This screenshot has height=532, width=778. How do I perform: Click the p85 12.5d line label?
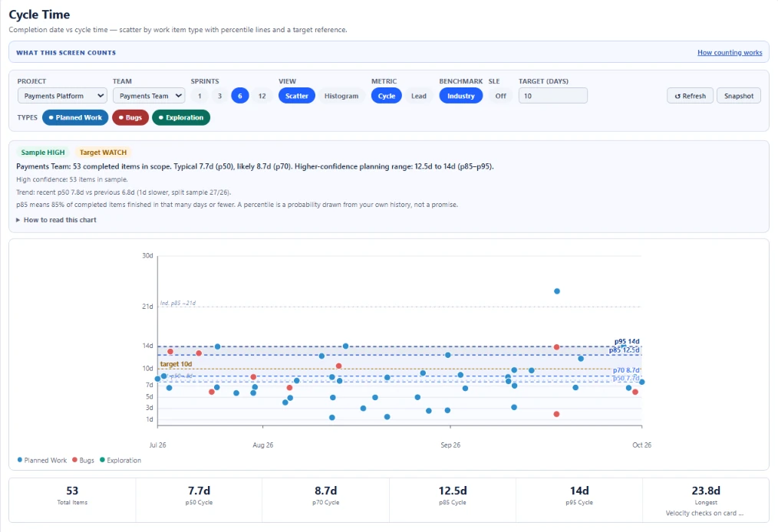coord(625,350)
